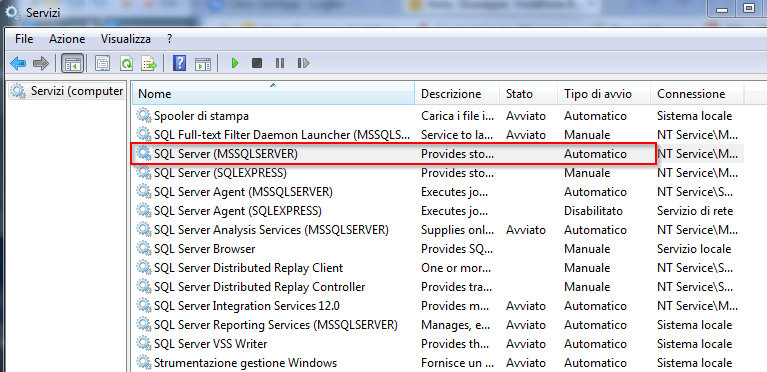
Task: Select Strumentazione gestione Windows service
Action: pyautogui.click(x=438, y=363)
